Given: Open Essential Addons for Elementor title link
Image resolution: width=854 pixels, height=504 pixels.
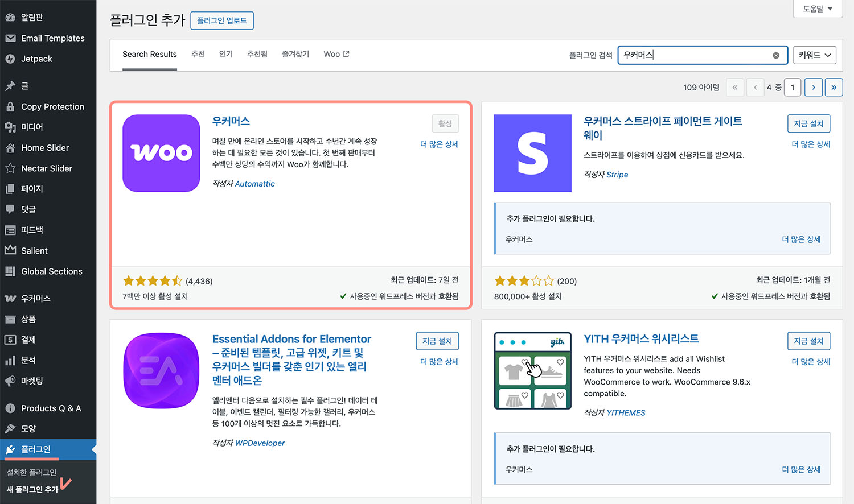Looking at the screenshot, I should (x=291, y=360).
